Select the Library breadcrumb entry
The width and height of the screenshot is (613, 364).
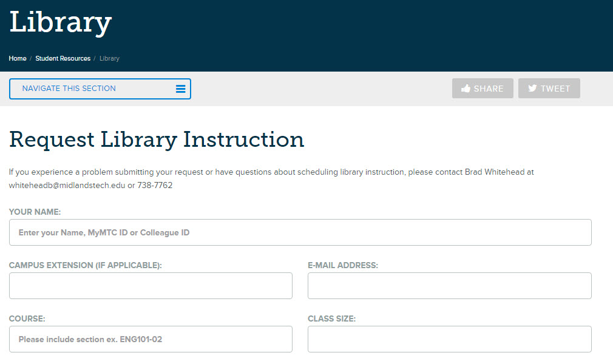click(109, 58)
